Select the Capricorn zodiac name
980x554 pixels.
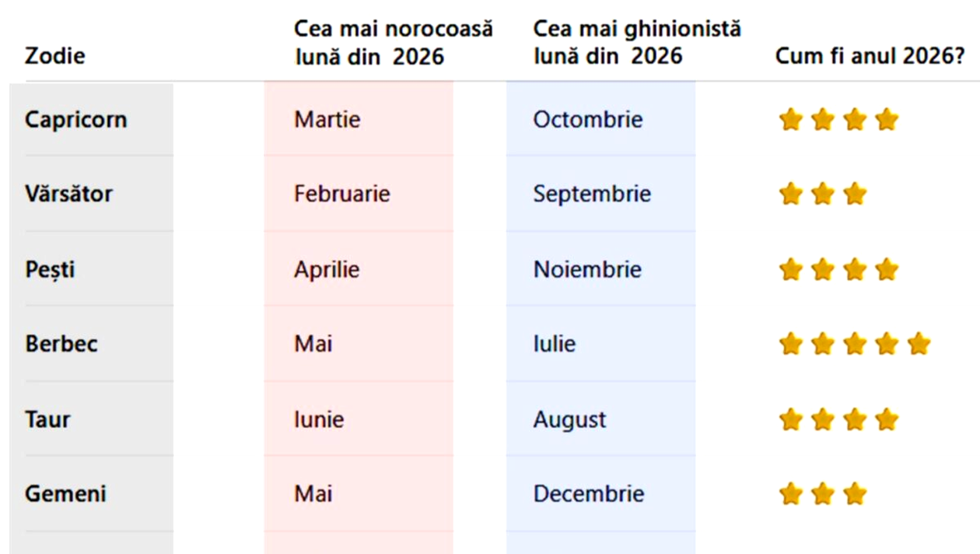[x=75, y=120]
